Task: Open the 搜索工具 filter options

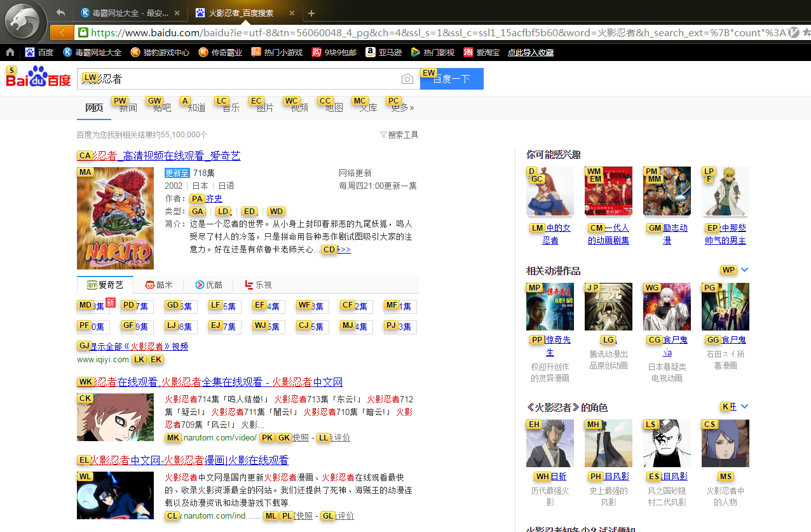Action: click(x=399, y=135)
